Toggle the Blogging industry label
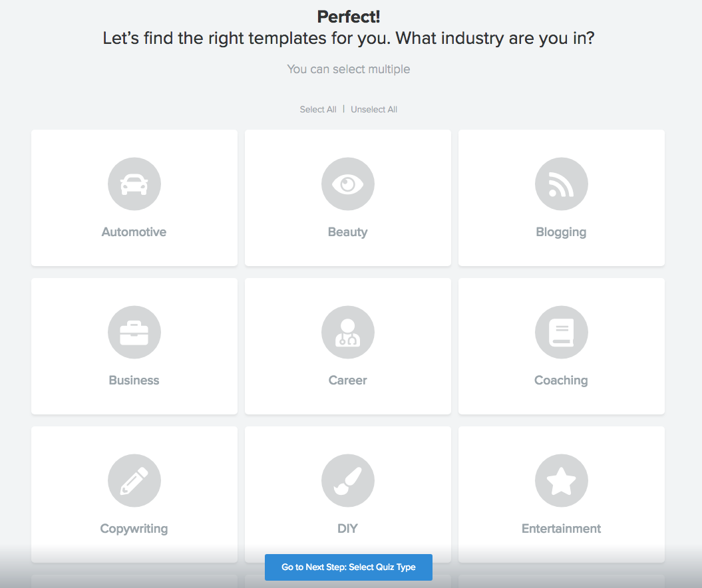This screenshot has width=702, height=588. [561, 232]
